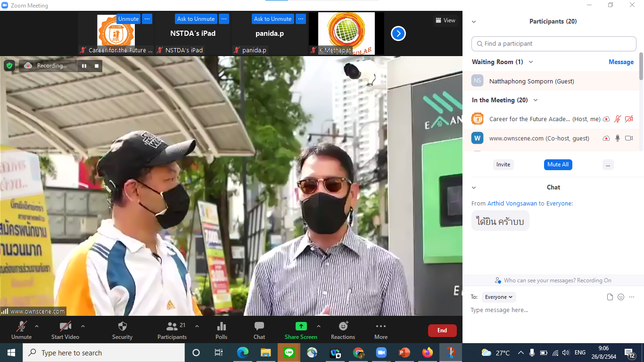This screenshot has width=644, height=362.
Task: Click the encryption shield icon on video
Action: (9, 66)
